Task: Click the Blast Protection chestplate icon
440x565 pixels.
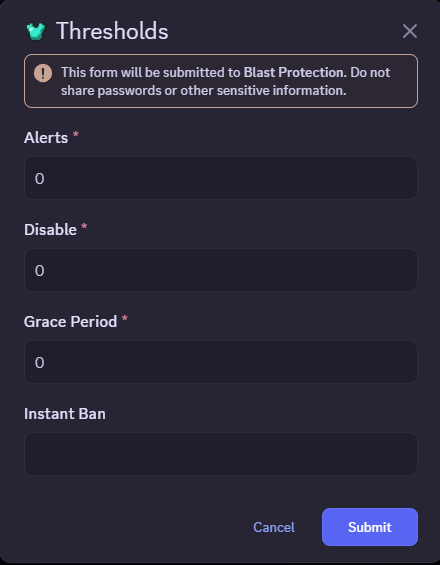Action: pos(36,31)
